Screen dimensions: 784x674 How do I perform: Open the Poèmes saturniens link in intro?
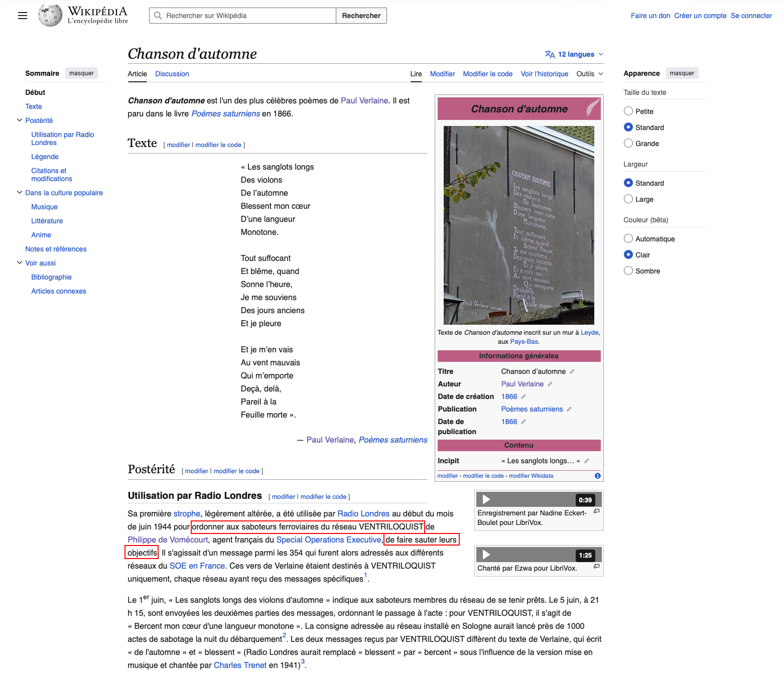click(x=226, y=113)
